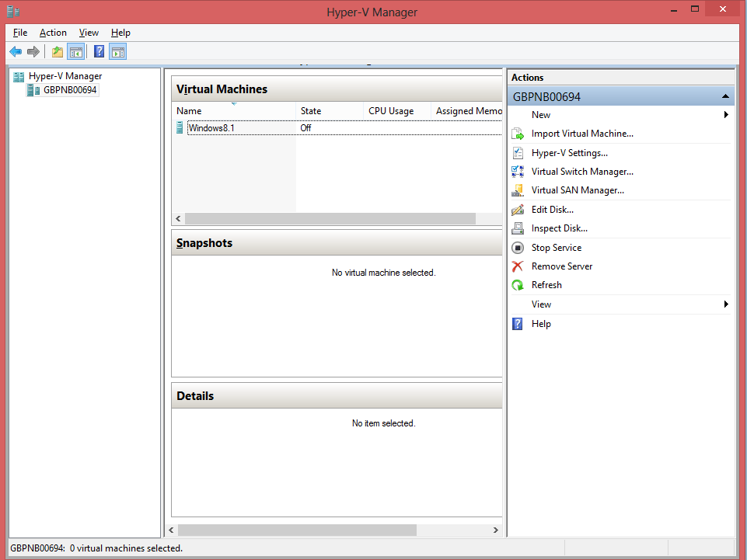This screenshot has height=560, width=747.
Task: Sort by the CPU Usage column header
Action: [397, 111]
